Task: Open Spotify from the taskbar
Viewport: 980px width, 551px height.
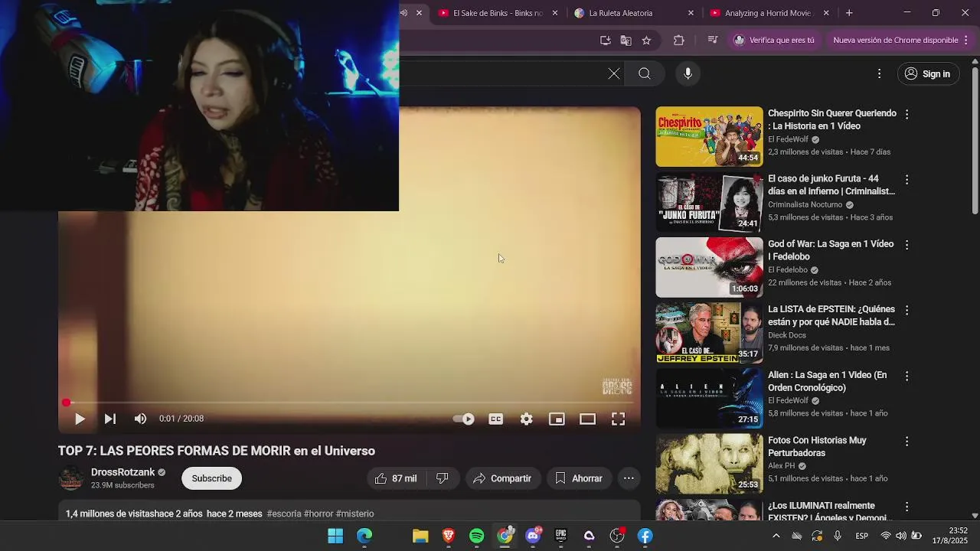Action: pyautogui.click(x=476, y=536)
